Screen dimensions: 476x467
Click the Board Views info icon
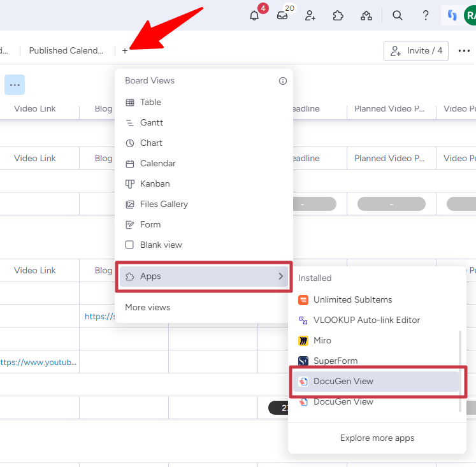coord(283,81)
